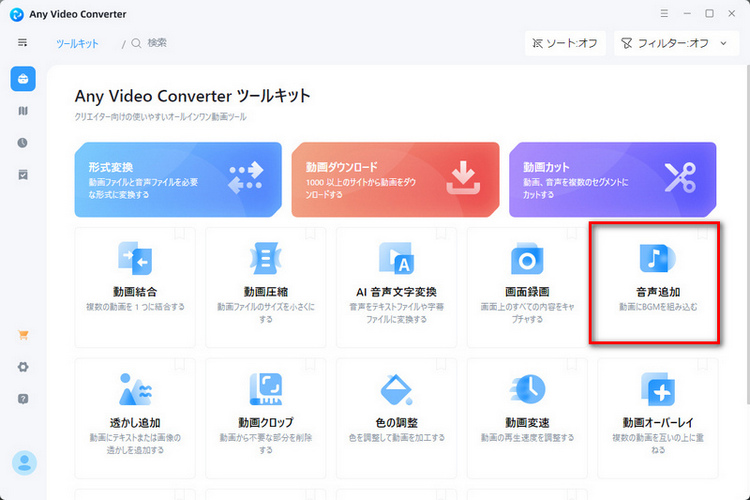Open the 動画圧縮 tool

(x=265, y=288)
